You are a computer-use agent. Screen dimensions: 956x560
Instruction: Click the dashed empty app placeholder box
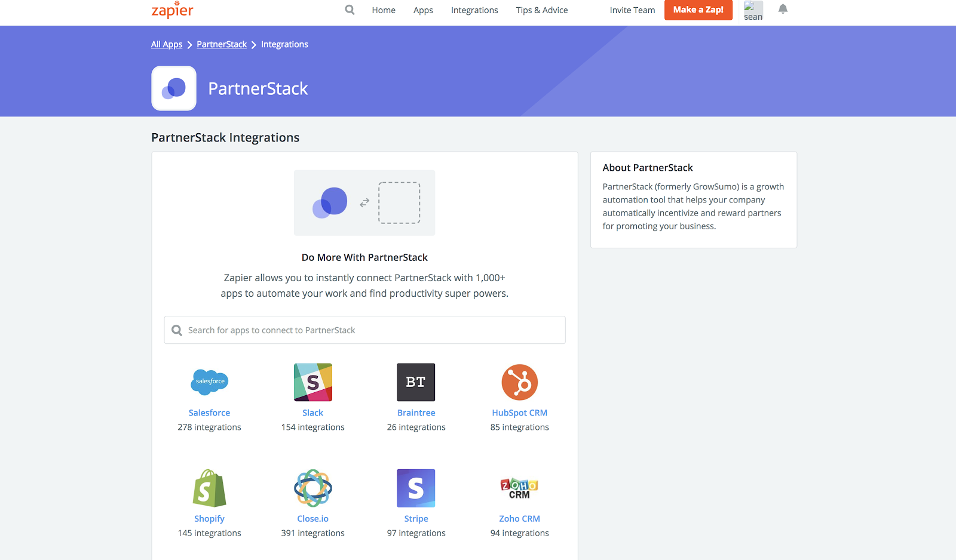[399, 203]
